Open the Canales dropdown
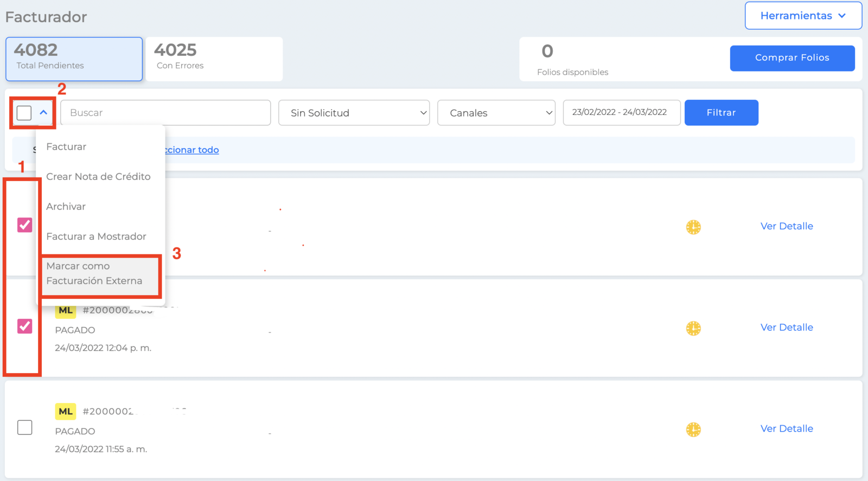The width and height of the screenshot is (868, 481). click(496, 113)
